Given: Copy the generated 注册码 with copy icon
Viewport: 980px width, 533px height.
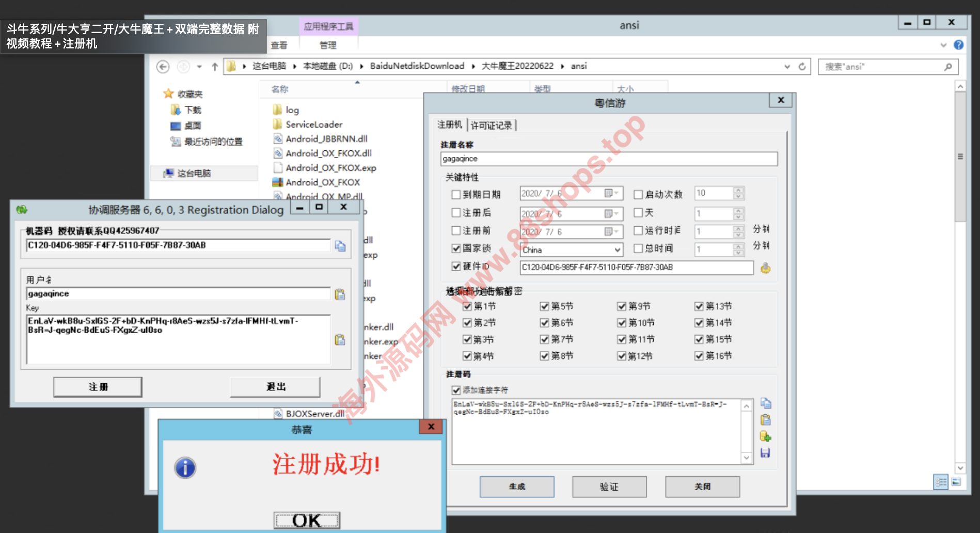Looking at the screenshot, I should click(765, 403).
